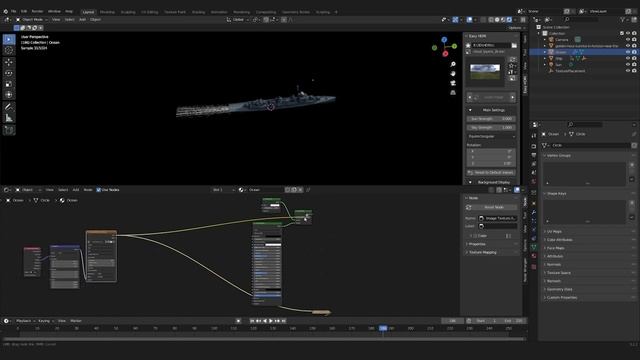Click previous HDRI arrow button
The image size is (640, 360).
[x=470, y=98]
